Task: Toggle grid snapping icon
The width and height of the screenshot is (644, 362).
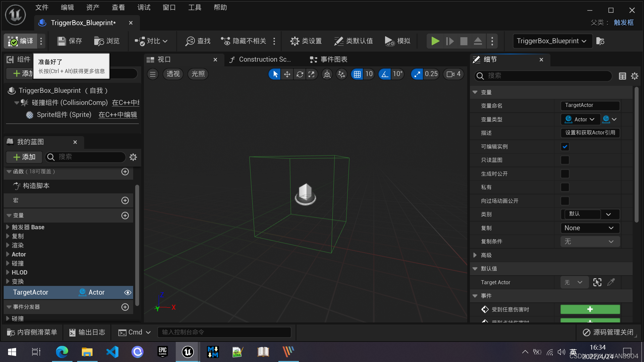Action: [357, 74]
